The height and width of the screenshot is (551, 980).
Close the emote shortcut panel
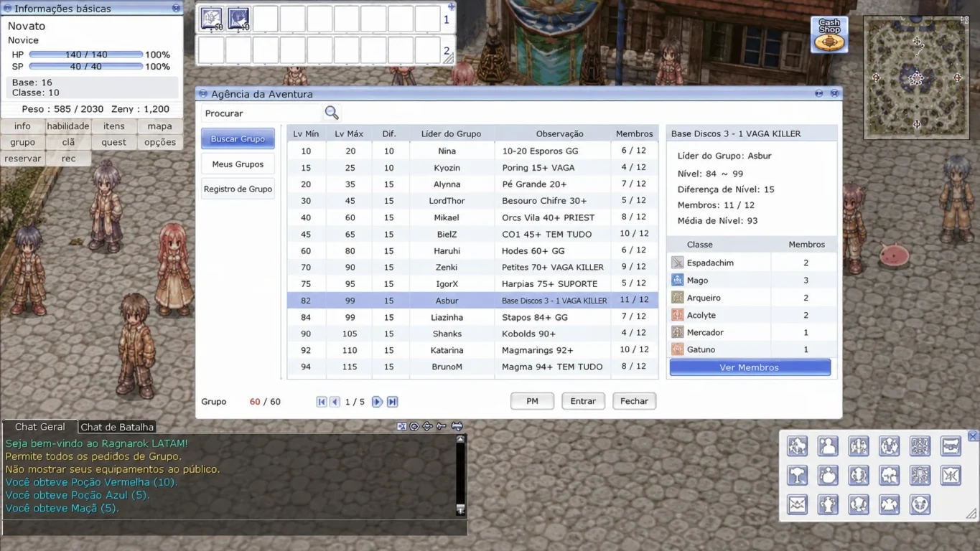[x=973, y=436]
